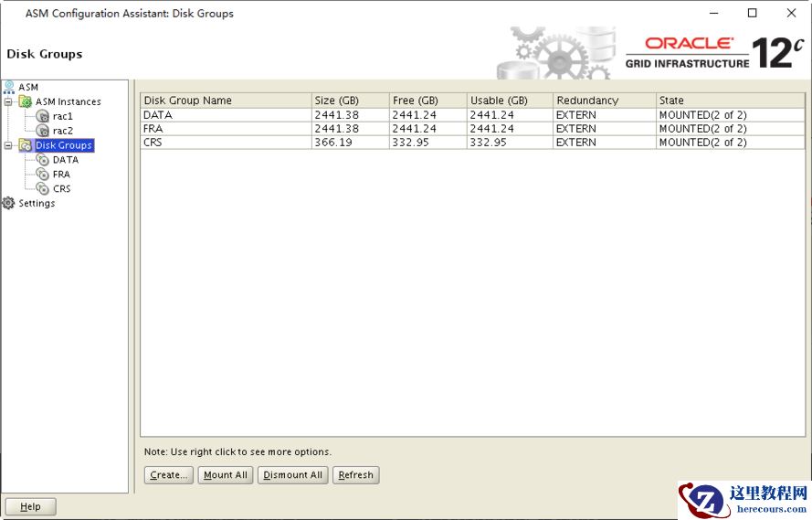The width and height of the screenshot is (812, 520).
Task: Select DATA under Disk Groups tree
Action: 66,160
